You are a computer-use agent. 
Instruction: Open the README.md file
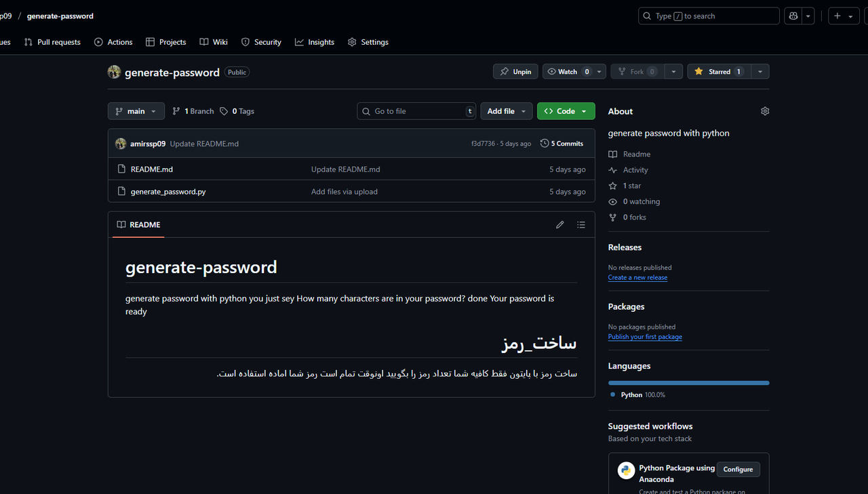coord(152,169)
